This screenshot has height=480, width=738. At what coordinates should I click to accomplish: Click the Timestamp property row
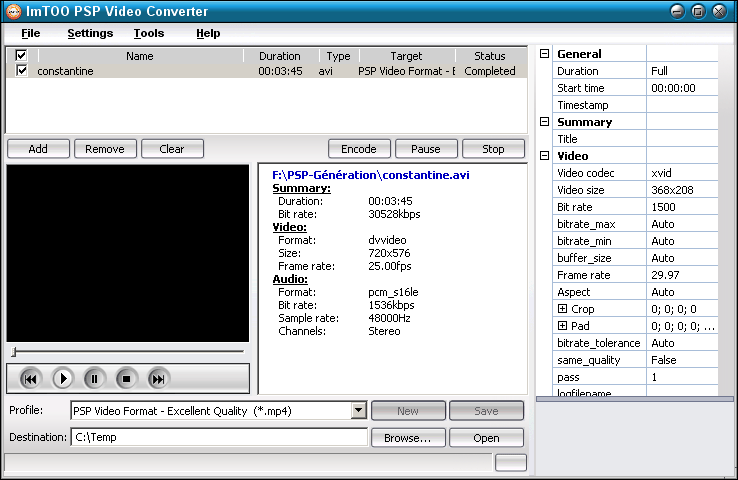click(x=635, y=104)
